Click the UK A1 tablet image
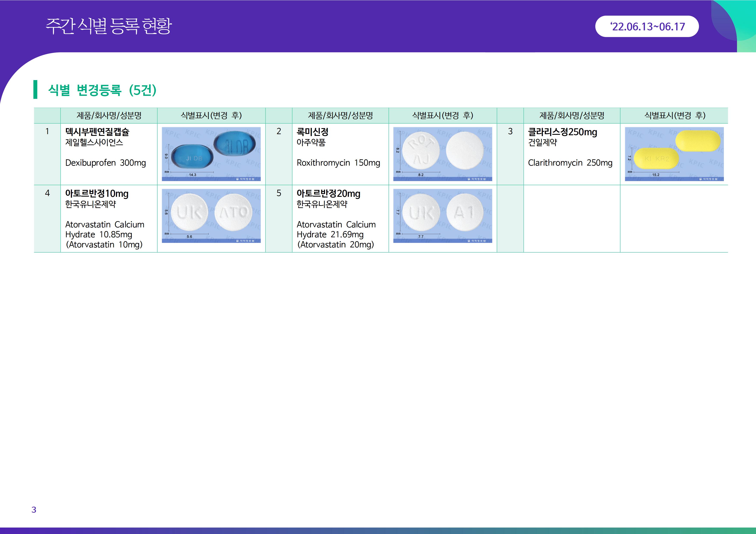Image resolution: width=756 pixels, height=534 pixels. coord(442,216)
